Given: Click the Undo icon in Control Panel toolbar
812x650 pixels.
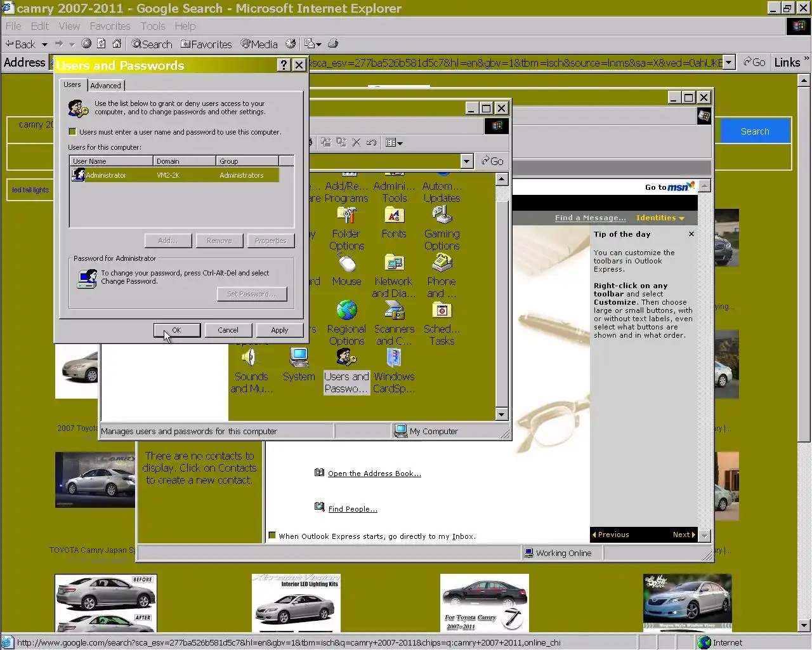Looking at the screenshot, I should click(372, 143).
